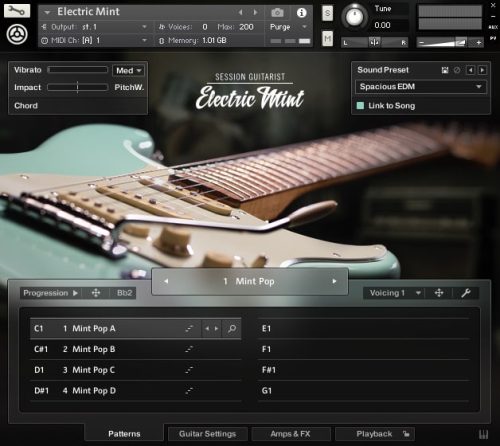Viewport: 500px width, 446px height.
Task: Click the Max voices value 200
Action: 246,27
